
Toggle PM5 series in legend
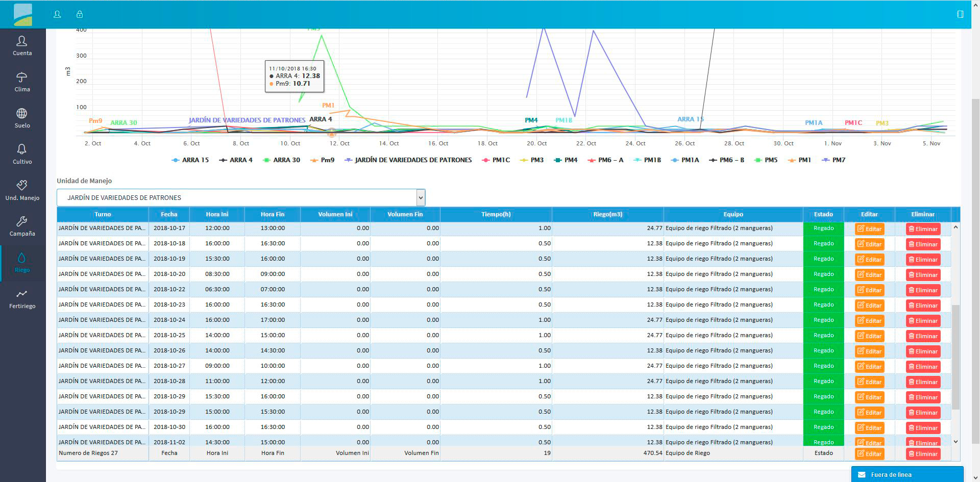click(x=766, y=160)
